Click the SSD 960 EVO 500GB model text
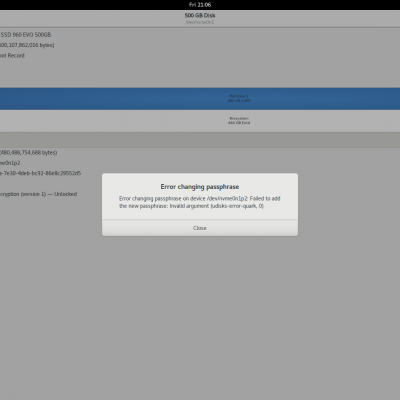Image resolution: width=400 pixels, height=400 pixels. coord(26,35)
